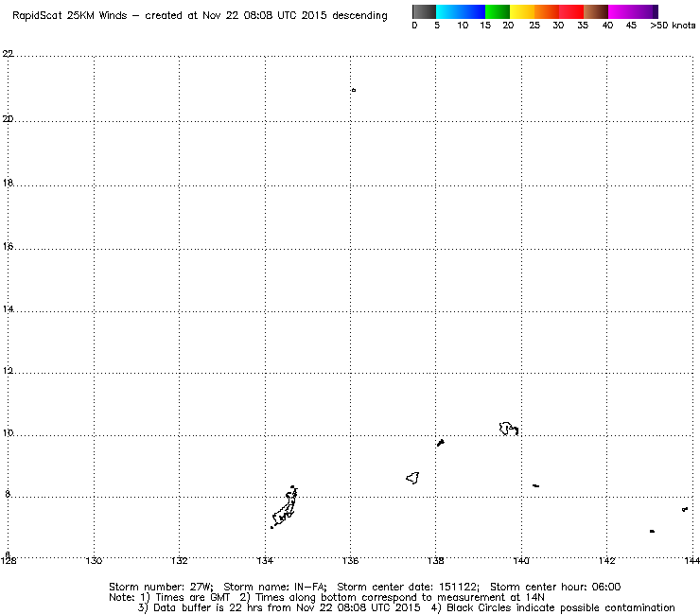Screen dimensions: 700x615
Task: Click the '>50 knots' legend label
Action: tap(673, 26)
